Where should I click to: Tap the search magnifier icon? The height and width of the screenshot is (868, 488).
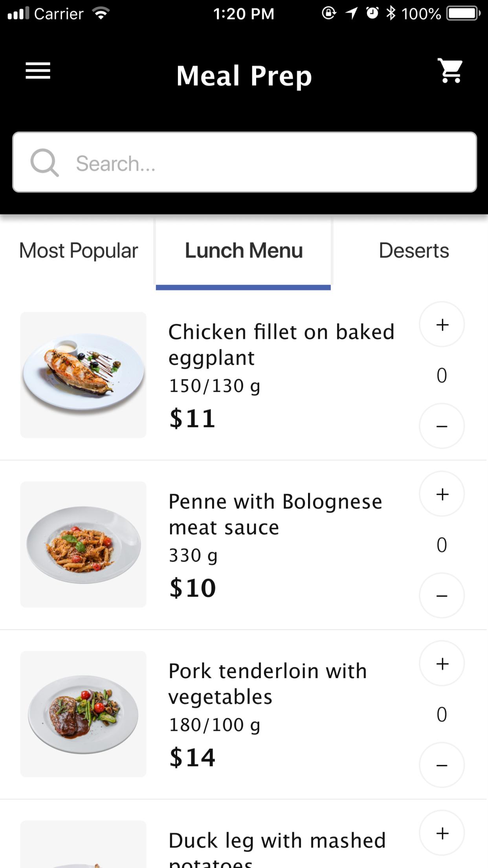click(44, 162)
